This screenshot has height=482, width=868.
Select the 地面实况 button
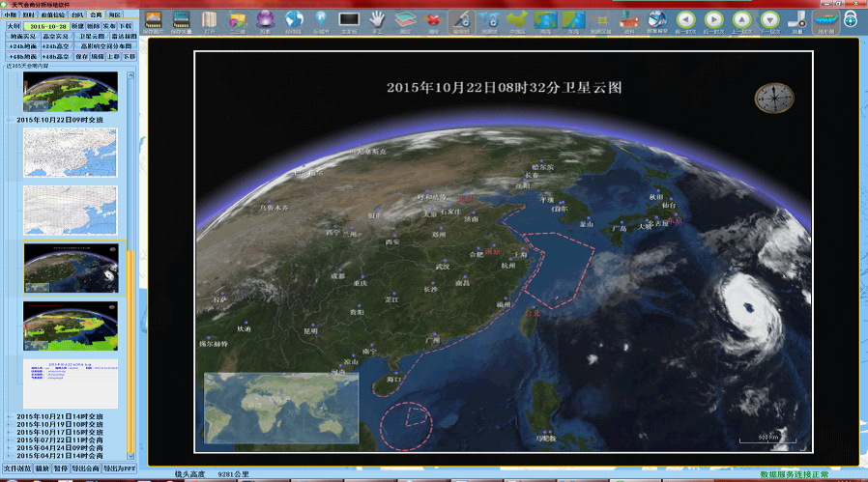pyautogui.click(x=22, y=37)
